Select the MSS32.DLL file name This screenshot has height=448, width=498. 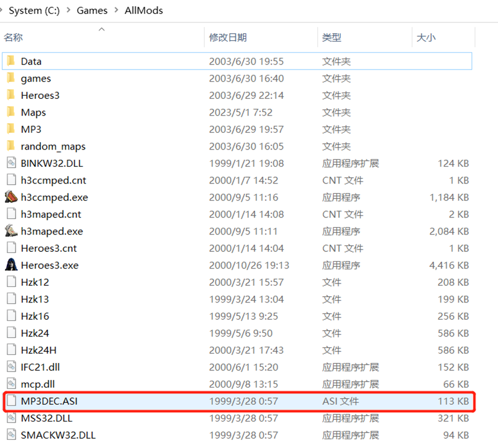tap(47, 418)
